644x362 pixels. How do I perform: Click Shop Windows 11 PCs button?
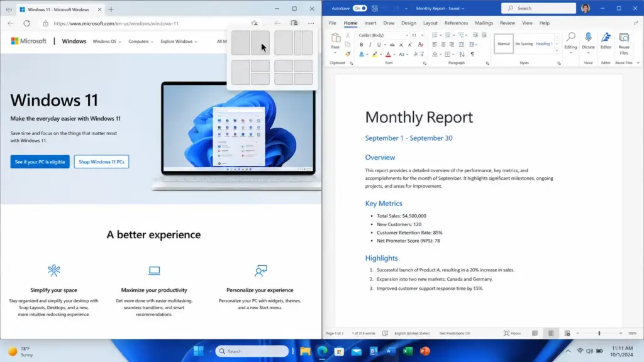click(101, 162)
